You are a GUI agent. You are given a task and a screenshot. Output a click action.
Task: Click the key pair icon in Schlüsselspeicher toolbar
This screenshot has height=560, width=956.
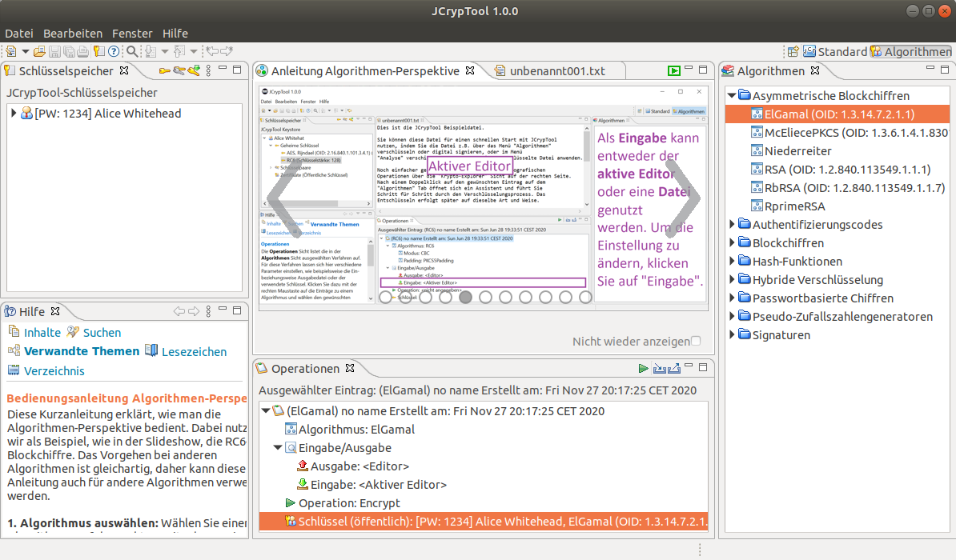(179, 70)
